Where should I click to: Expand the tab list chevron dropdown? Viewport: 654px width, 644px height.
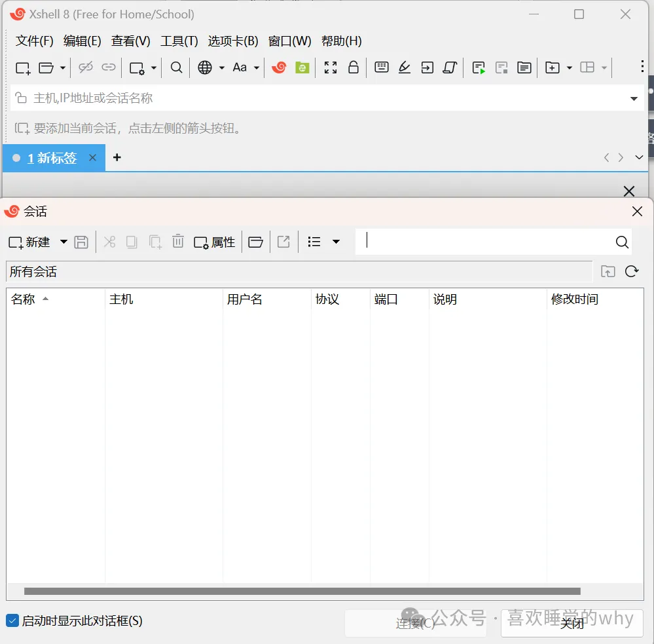pyautogui.click(x=639, y=157)
